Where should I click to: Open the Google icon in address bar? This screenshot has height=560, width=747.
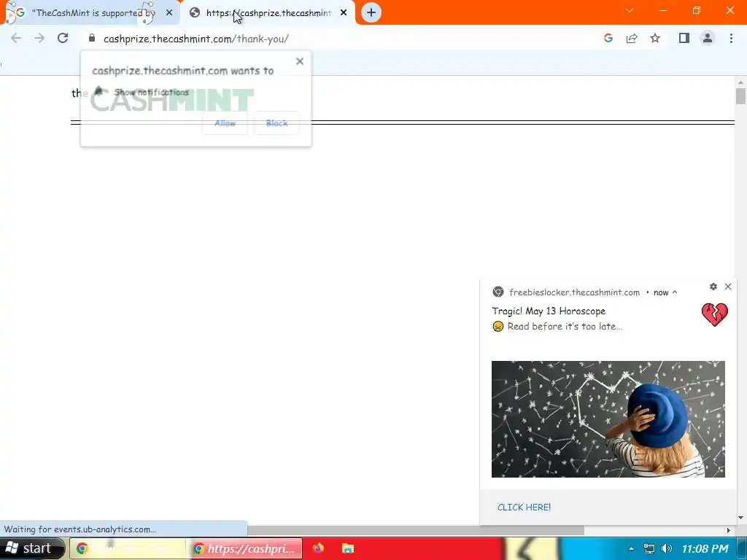608,38
